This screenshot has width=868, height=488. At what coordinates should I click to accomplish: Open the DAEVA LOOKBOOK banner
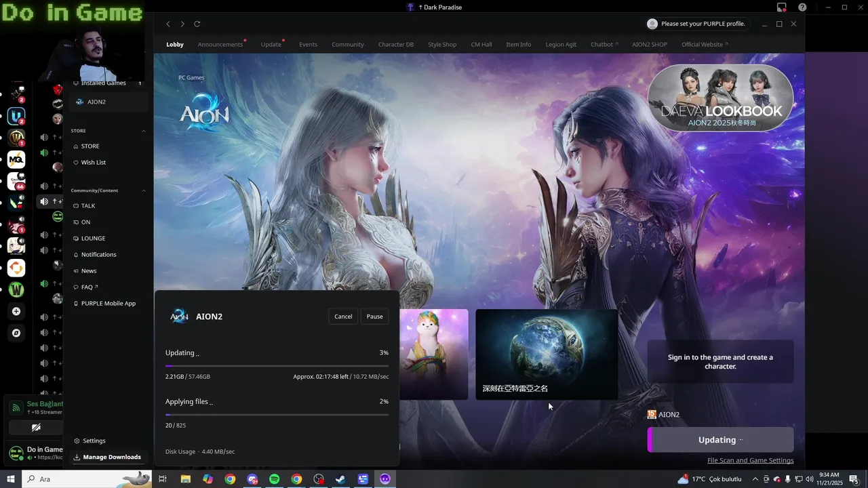click(721, 98)
